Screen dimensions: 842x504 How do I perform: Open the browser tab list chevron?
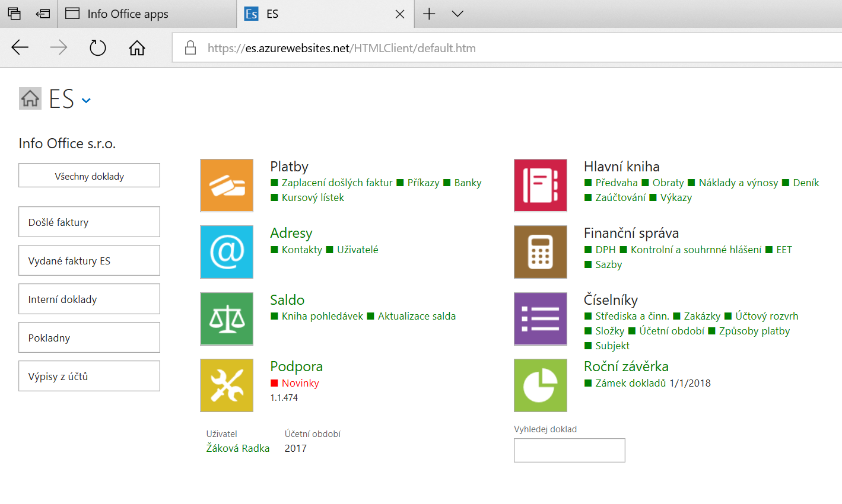click(457, 14)
